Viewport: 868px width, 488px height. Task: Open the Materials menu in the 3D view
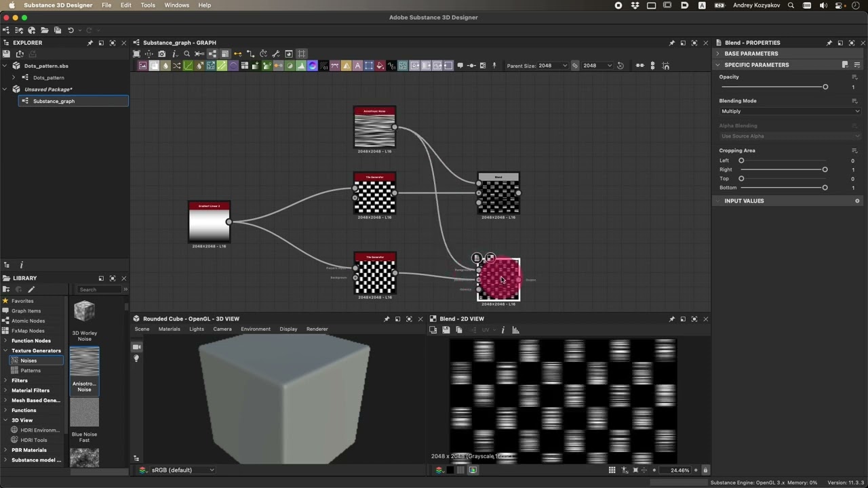coord(169,329)
